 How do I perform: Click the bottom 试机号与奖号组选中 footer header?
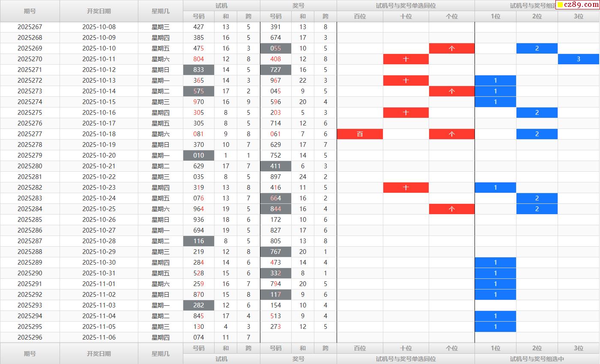tap(537, 359)
